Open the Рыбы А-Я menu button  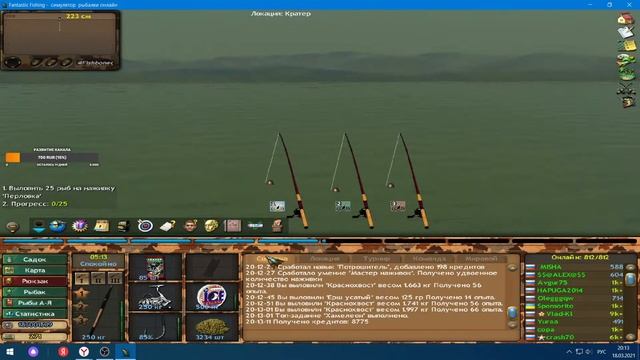pos(35,303)
